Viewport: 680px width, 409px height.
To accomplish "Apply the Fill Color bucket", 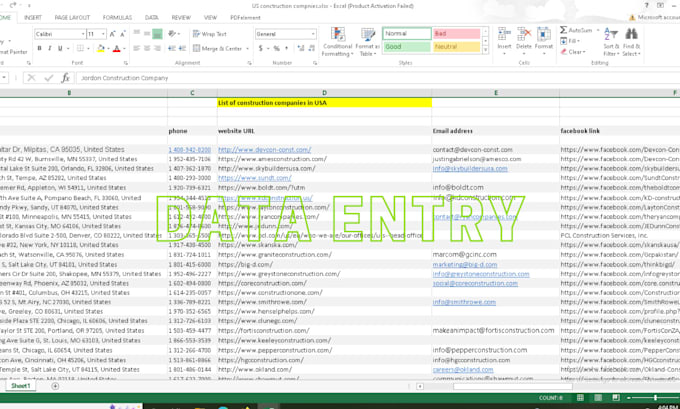I will 101,49.
